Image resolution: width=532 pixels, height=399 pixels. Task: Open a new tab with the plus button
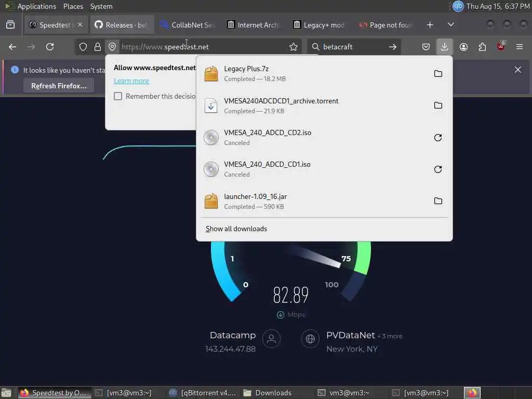(x=430, y=25)
